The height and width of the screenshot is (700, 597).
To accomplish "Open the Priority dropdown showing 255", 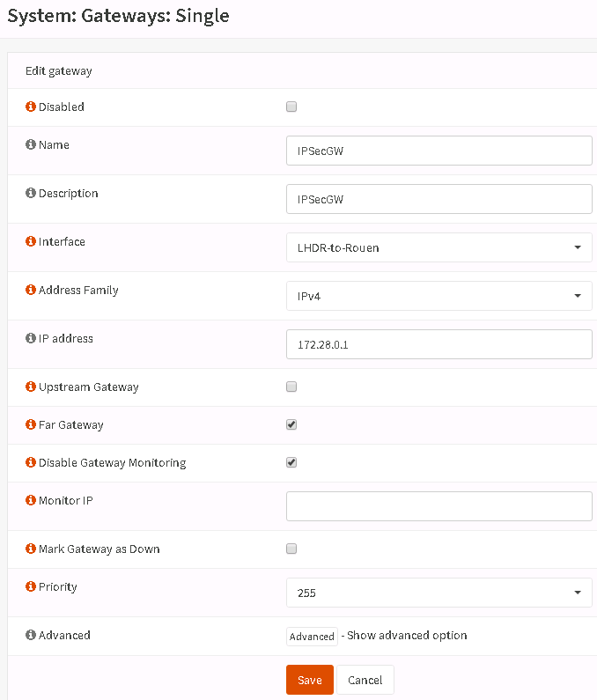I will pos(439,593).
